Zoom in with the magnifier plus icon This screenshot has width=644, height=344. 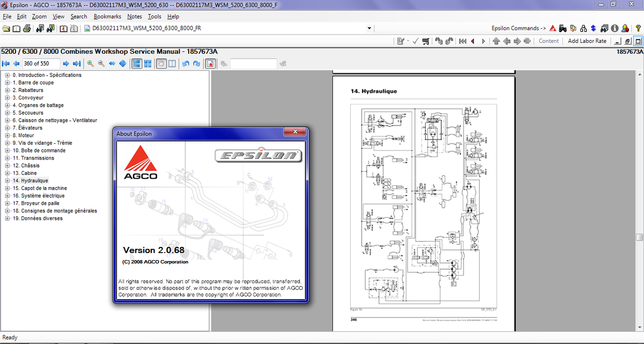coord(91,63)
